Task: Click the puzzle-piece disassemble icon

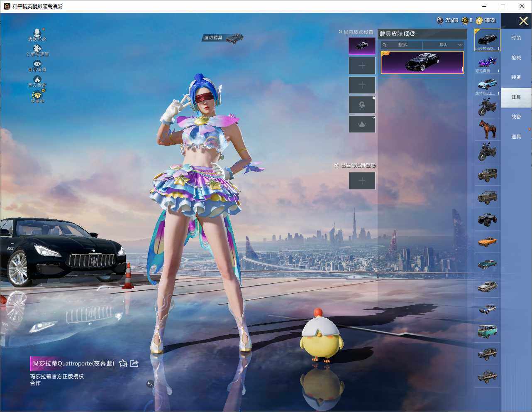Action: [37, 49]
